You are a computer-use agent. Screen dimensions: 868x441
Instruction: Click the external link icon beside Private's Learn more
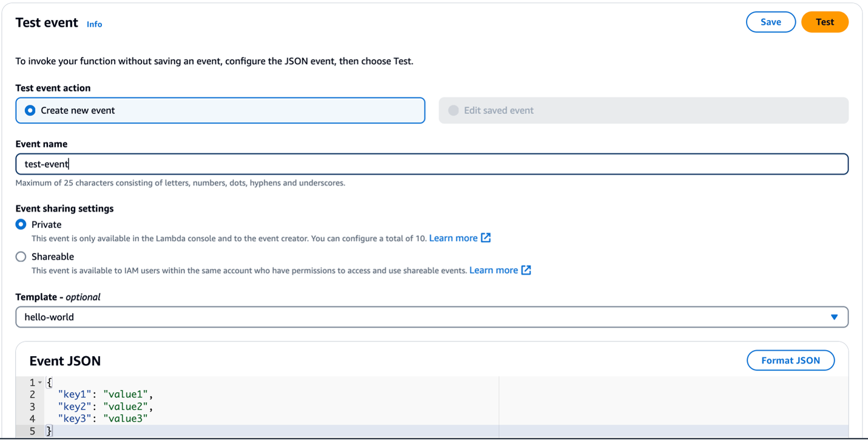486,238
